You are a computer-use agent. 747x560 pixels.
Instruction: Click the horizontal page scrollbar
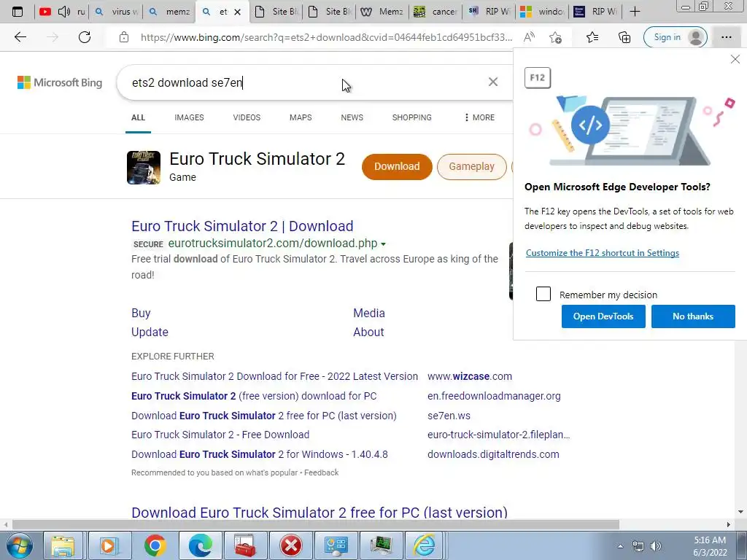coord(315,524)
